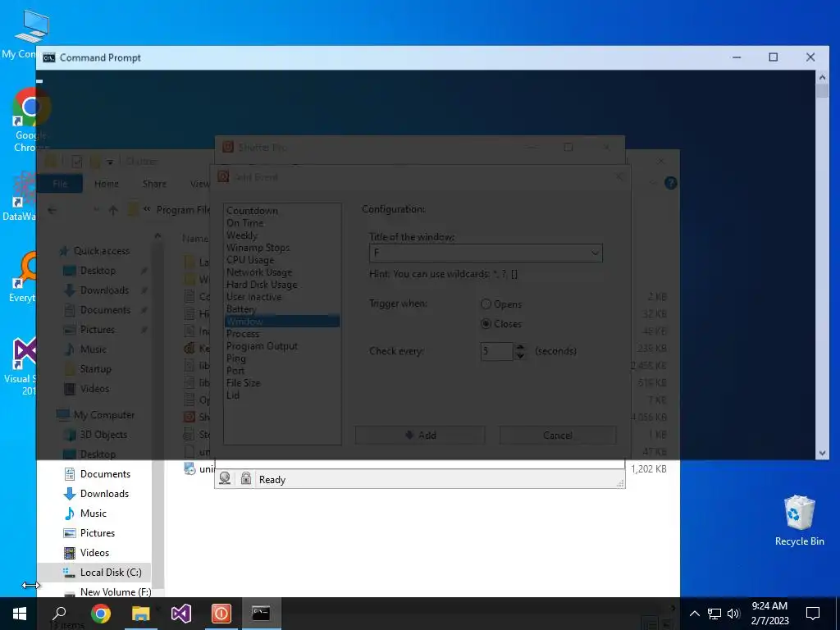The image size is (840, 630).
Task: Click the Explorer back arrow
Action: tap(52, 210)
